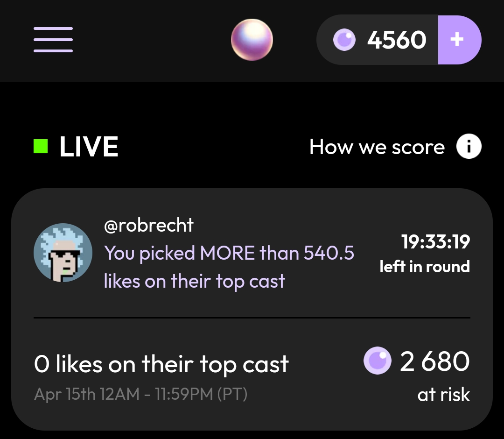Open the hamburger menu
The width and height of the screenshot is (504, 439).
(53, 40)
